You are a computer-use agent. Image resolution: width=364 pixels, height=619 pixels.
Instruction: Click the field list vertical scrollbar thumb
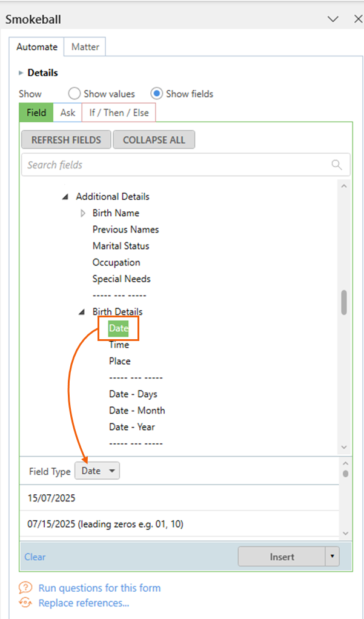coord(344,302)
